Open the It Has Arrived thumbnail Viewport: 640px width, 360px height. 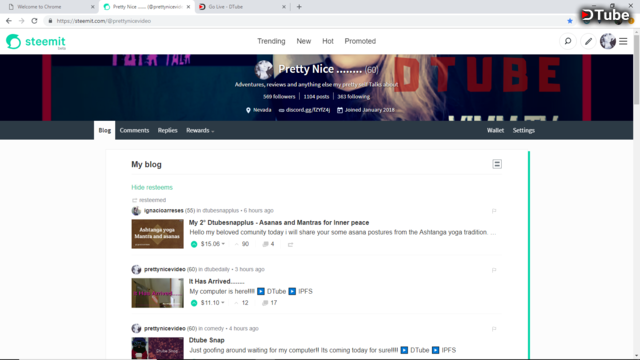click(x=158, y=293)
